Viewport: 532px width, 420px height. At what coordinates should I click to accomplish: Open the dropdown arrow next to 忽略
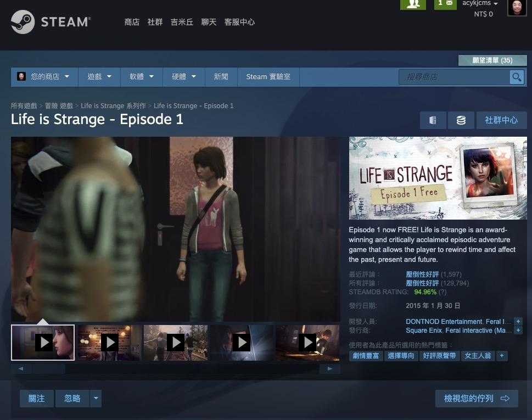(96, 398)
